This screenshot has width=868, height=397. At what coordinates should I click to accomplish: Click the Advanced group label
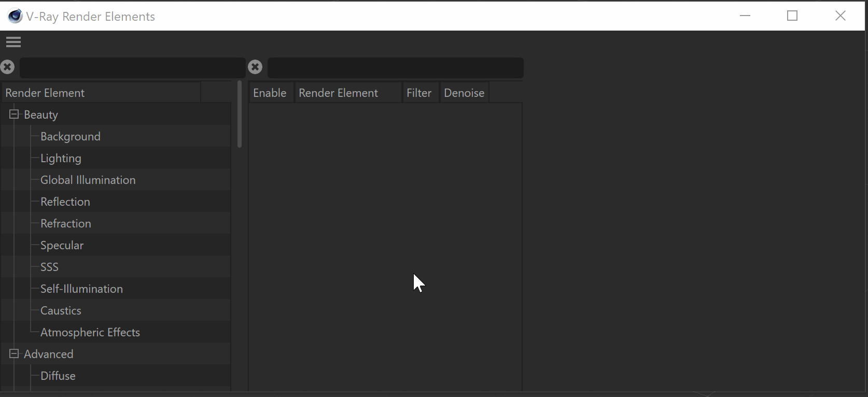pyautogui.click(x=49, y=354)
